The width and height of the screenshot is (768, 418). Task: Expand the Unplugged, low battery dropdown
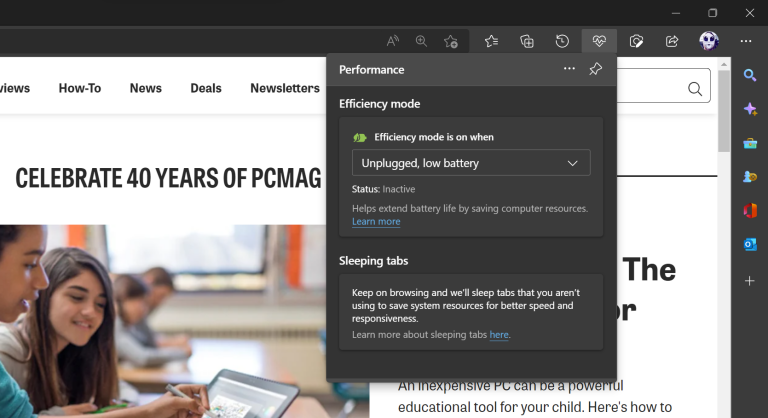pos(471,163)
